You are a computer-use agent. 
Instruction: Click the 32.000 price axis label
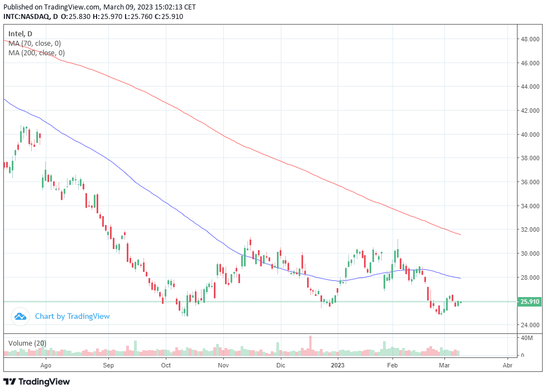tap(530, 230)
